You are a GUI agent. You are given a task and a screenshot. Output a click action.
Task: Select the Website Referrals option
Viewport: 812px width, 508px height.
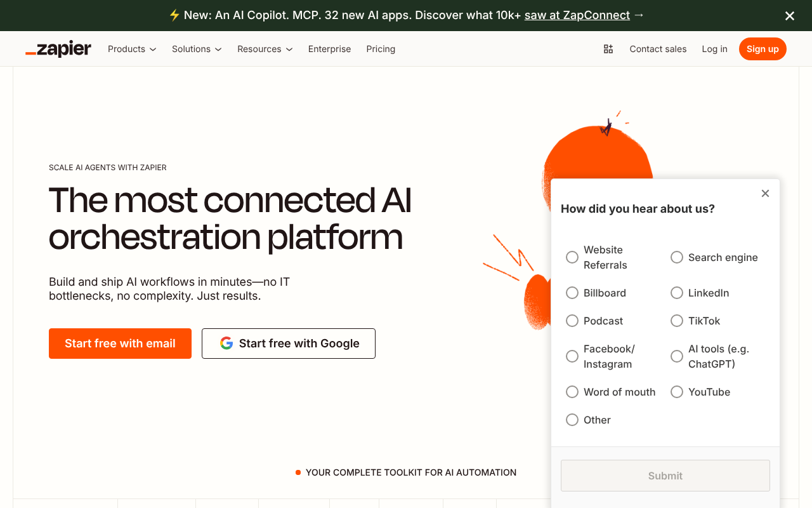point(572,257)
